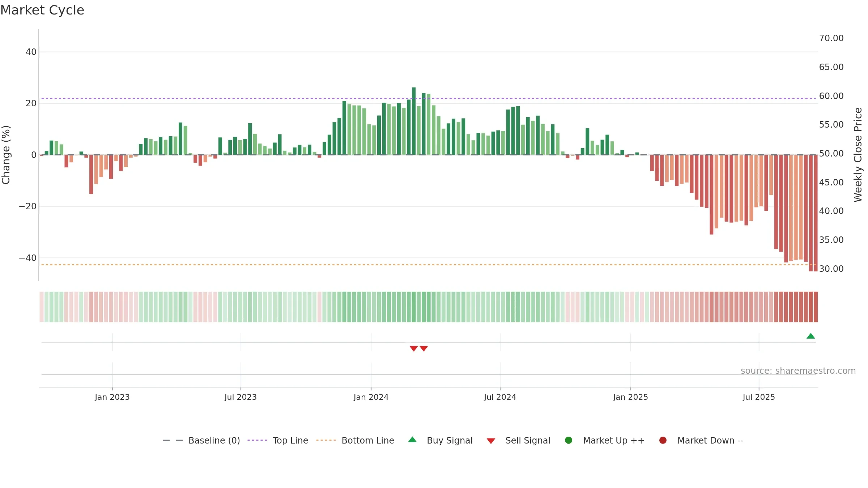Toggle the Buy Signal legend entry

coord(441,440)
